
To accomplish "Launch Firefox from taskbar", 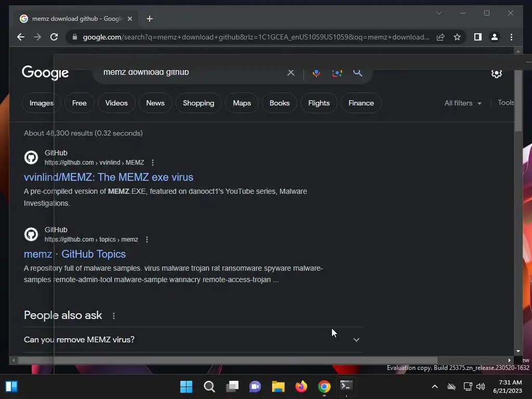I will tap(301, 387).
